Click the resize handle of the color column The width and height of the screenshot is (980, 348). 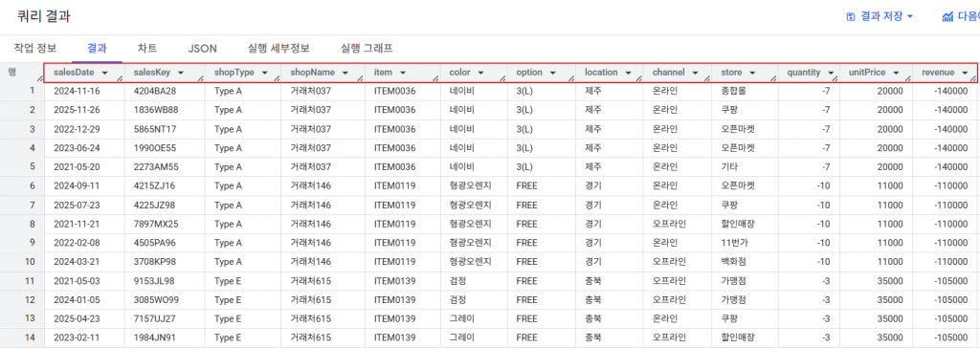coord(503,78)
